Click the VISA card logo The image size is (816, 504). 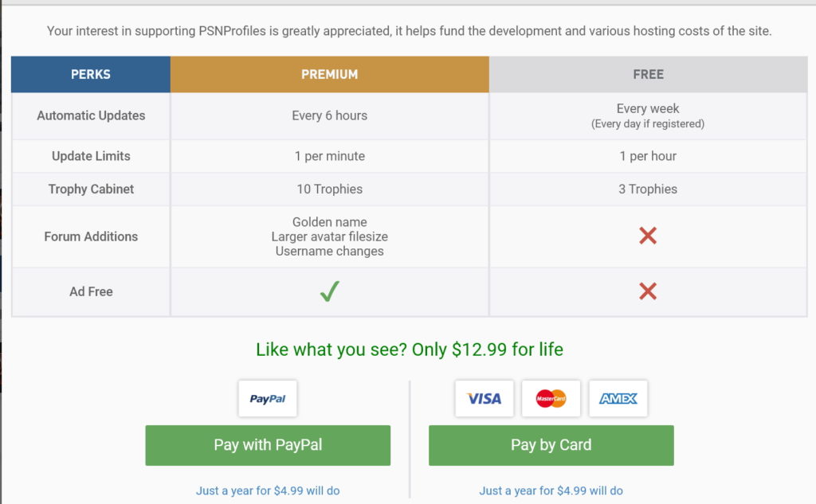pyautogui.click(x=484, y=398)
